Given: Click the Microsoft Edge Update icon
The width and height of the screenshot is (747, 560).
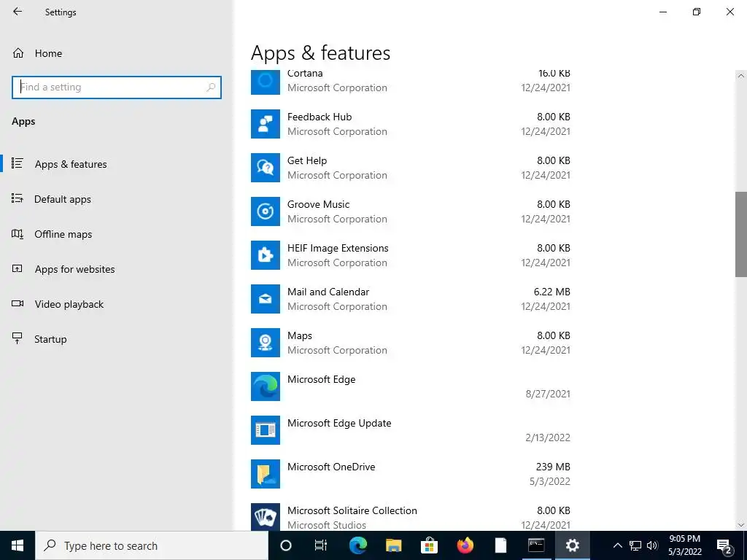Looking at the screenshot, I should pyautogui.click(x=266, y=430).
